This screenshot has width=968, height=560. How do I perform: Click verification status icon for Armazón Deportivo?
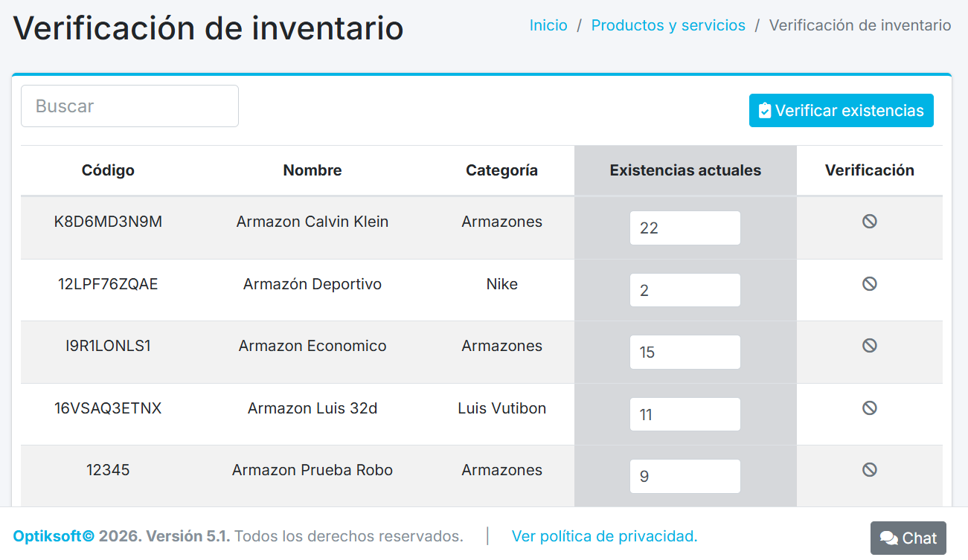coord(869,283)
